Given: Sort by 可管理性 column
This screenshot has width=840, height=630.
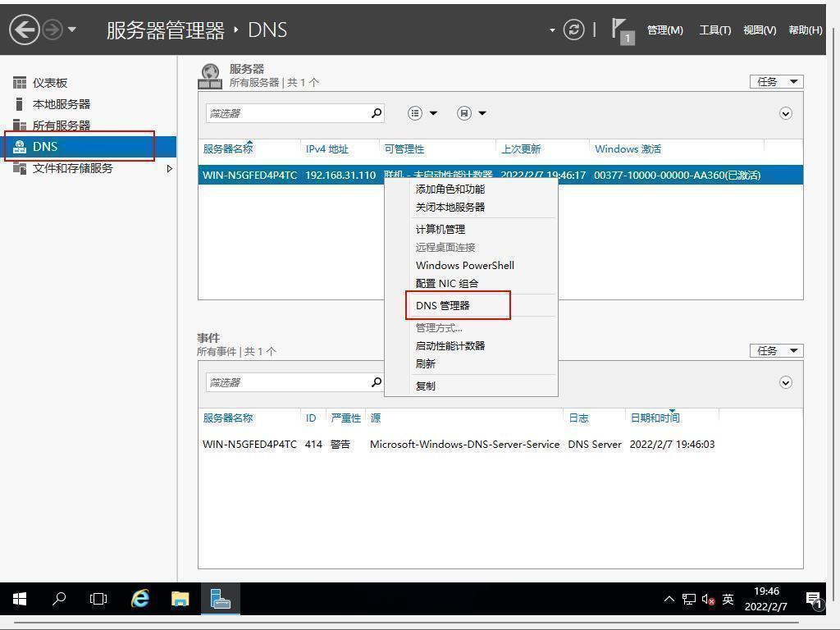Looking at the screenshot, I should 404,149.
